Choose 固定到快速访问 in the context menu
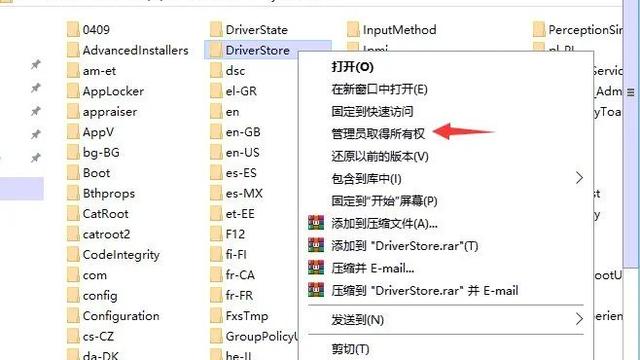640x360 pixels. (446, 111)
